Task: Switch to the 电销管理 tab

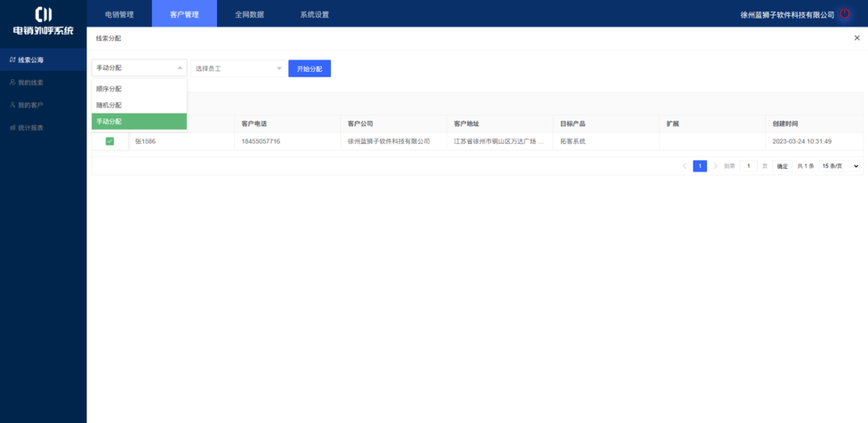Action: (x=119, y=14)
